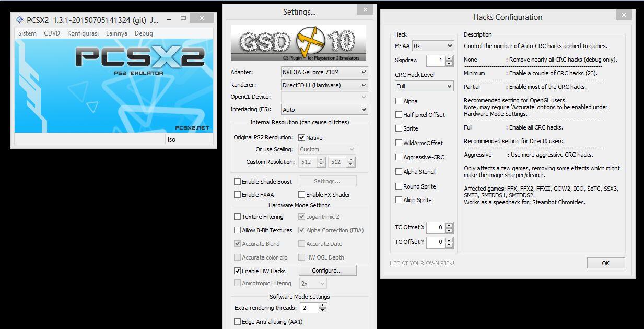Expand the Or use Scaling dropdown
The image size is (644, 329).
[327, 149]
